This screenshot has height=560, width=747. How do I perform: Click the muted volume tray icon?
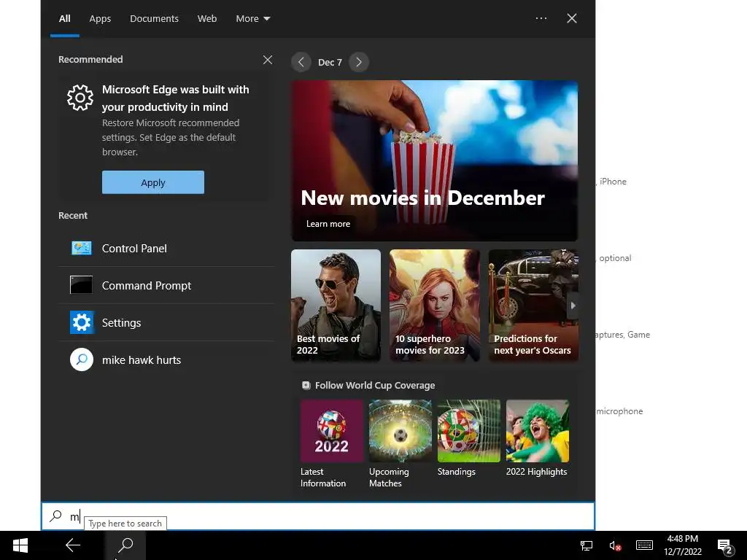pos(615,545)
